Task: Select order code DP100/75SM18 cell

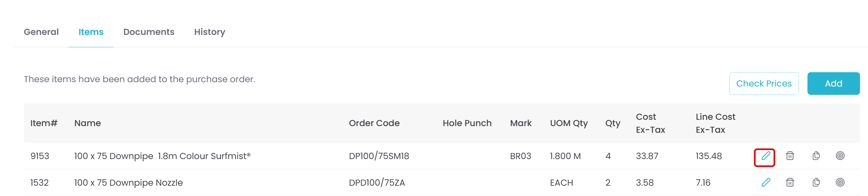Action: point(379,156)
